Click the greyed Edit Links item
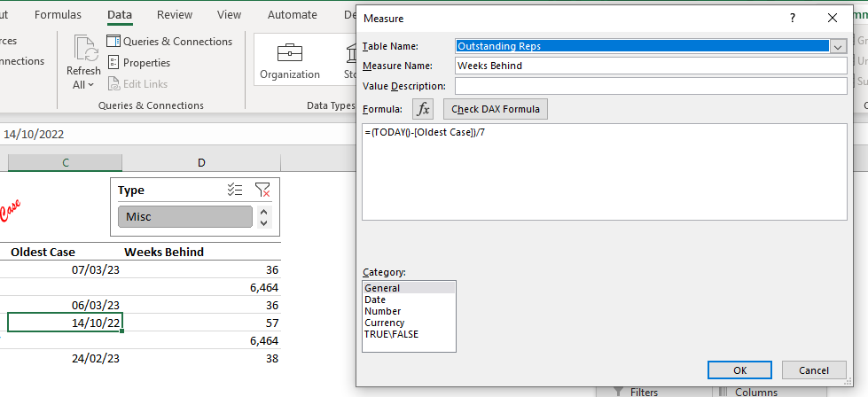Screen dimensions: 868x397 point(137,84)
